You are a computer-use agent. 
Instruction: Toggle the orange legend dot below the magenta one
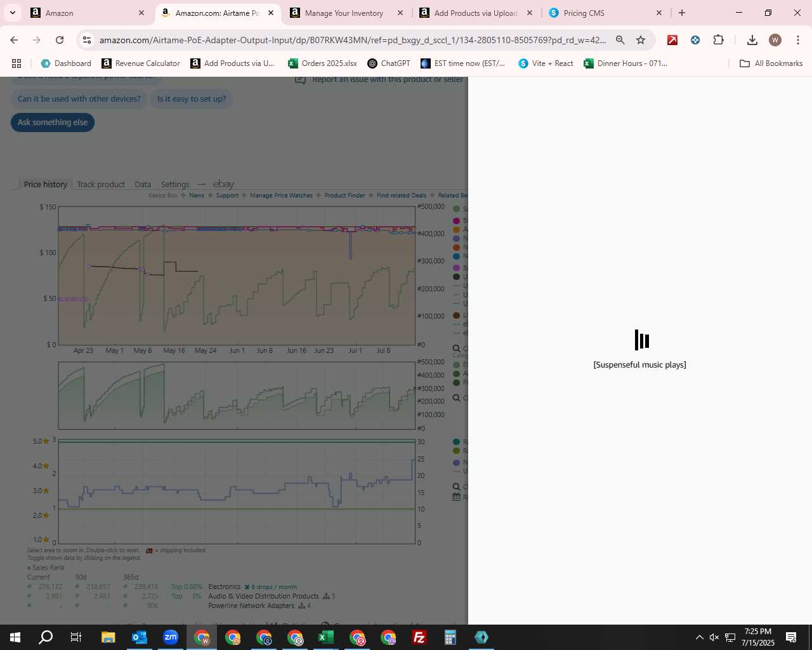tap(456, 230)
